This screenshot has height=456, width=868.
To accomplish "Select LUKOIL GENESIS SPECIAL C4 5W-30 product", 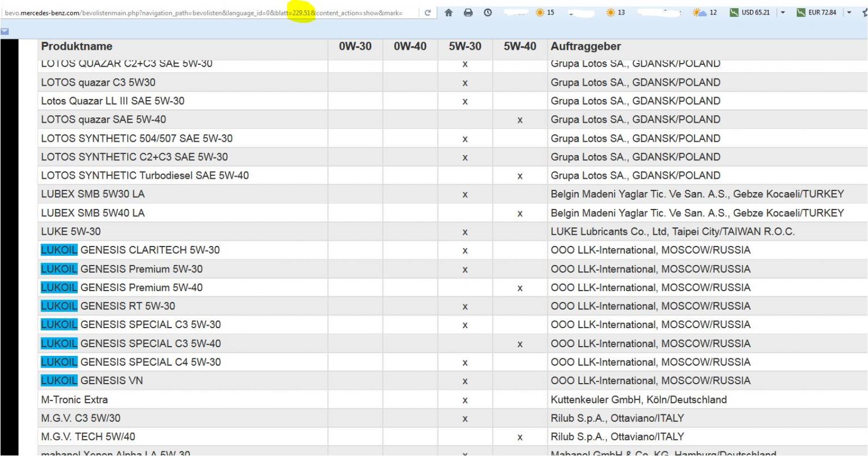I will (131, 362).
